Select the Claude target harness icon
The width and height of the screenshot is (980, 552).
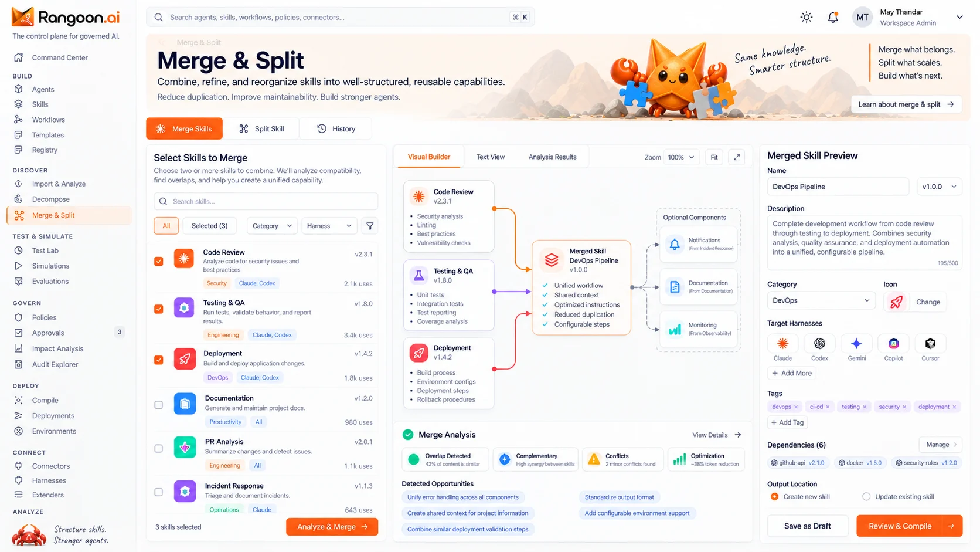(x=782, y=343)
